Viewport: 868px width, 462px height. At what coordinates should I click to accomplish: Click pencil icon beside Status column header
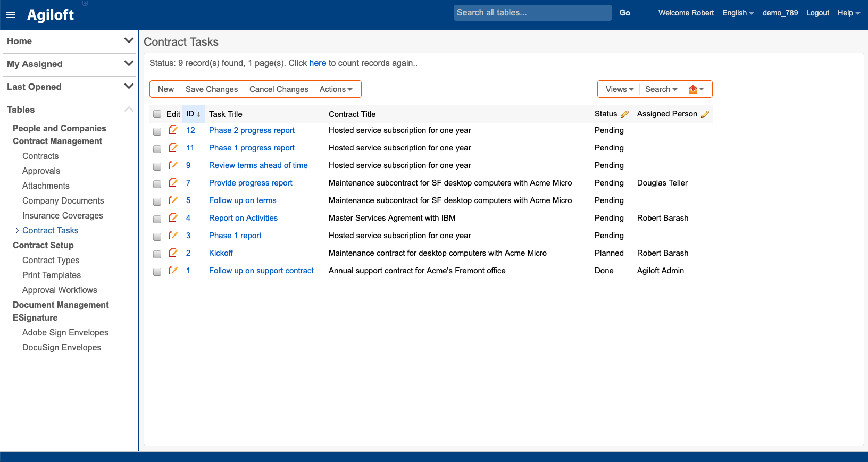coord(624,114)
